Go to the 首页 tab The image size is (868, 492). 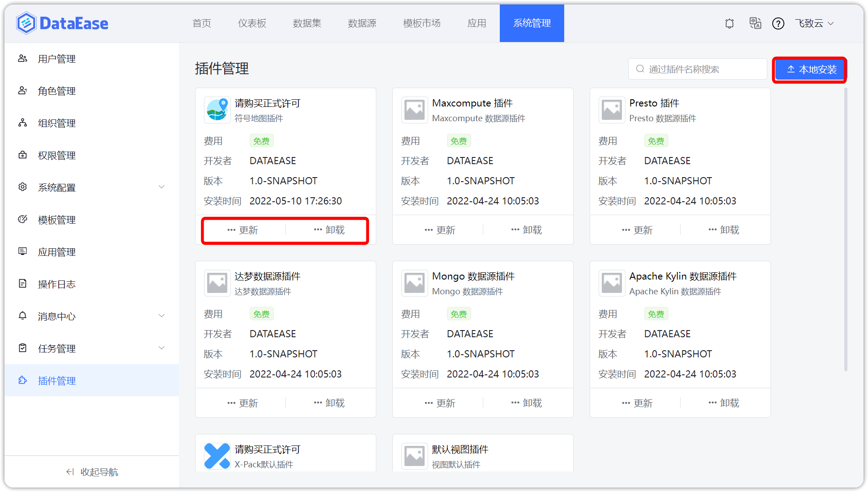click(202, 23)
